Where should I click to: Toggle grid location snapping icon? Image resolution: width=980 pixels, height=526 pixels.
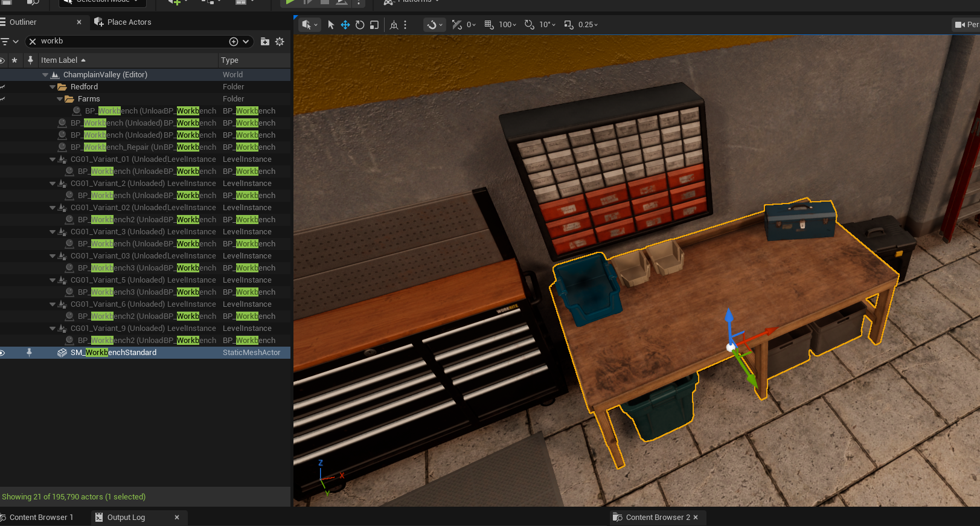(x=489, y=25)
